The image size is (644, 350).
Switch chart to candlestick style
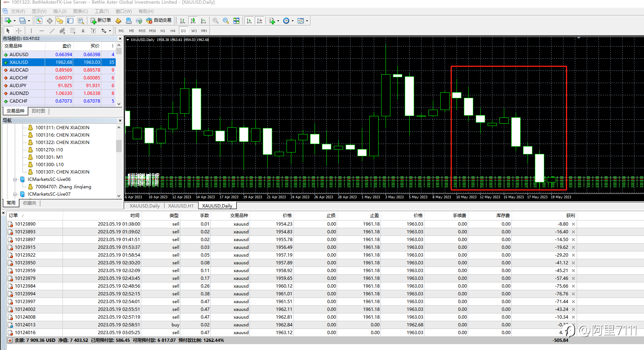(x=193, y=21)
